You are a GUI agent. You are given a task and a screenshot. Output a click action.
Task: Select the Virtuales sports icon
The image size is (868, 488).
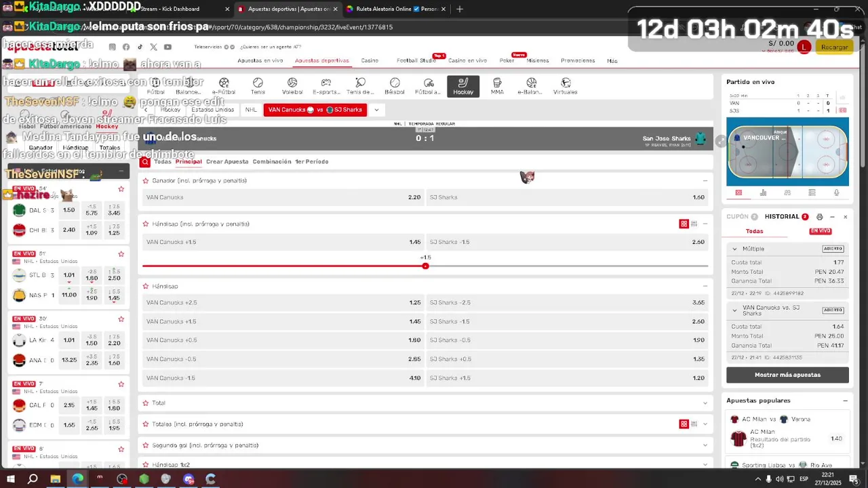click(x=565, y=86)
